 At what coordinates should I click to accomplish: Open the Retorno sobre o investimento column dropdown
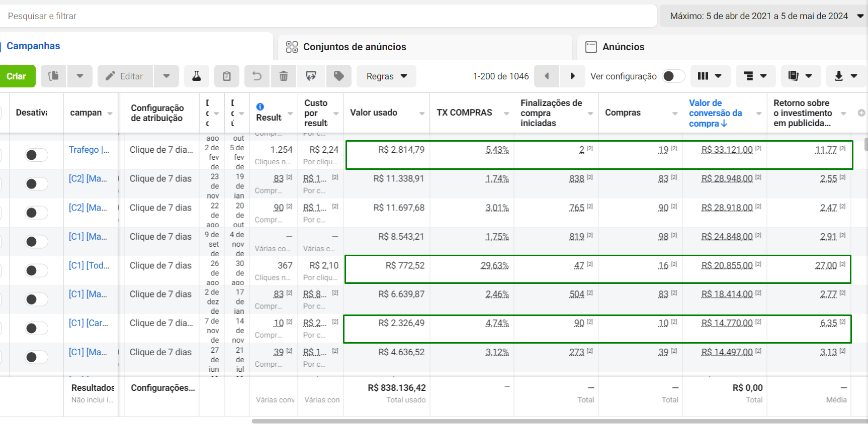[844, 114]
